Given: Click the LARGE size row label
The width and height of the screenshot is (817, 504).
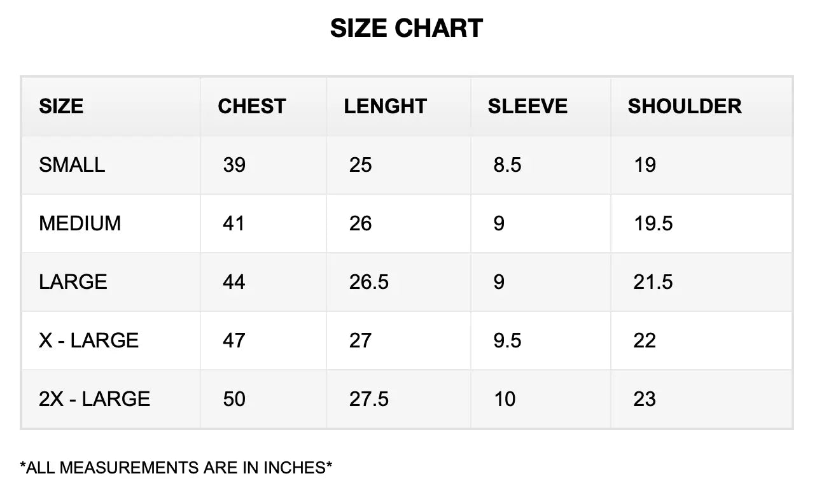Looking at the screenshot, I should (x=73, y=282).
